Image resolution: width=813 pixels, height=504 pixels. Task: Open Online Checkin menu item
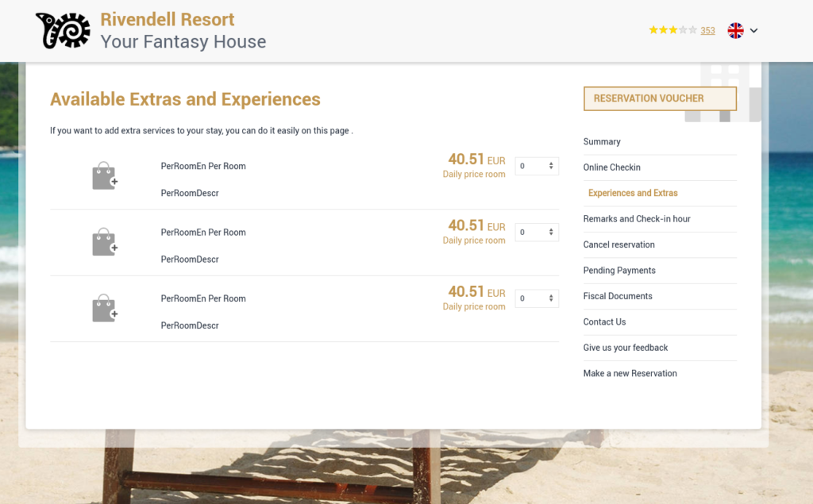click(x=611, y=167)
